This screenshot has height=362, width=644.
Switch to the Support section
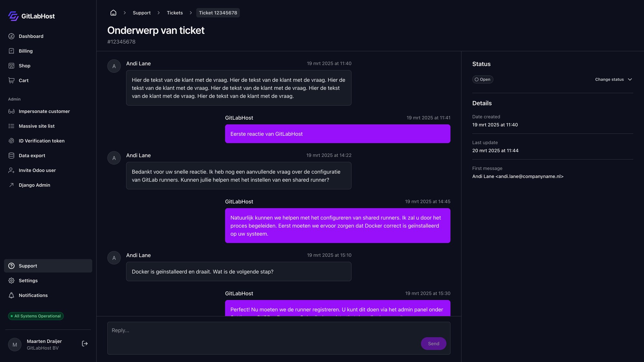tap(28, 266)
